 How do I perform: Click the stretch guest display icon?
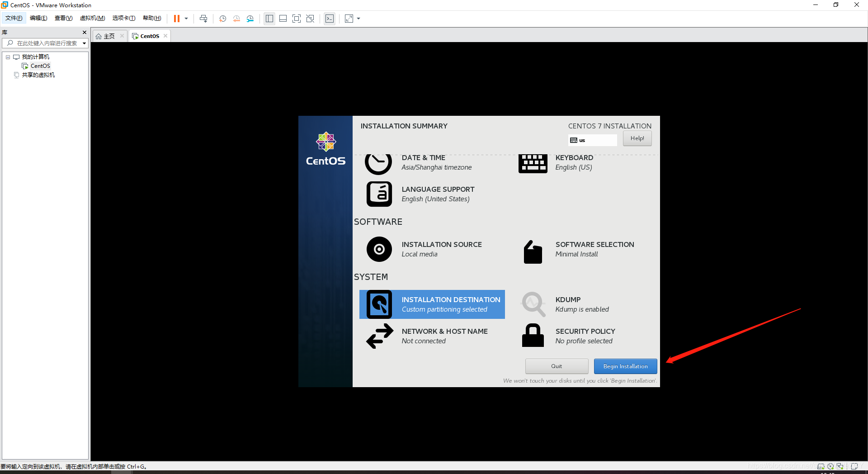pos(349,19)
